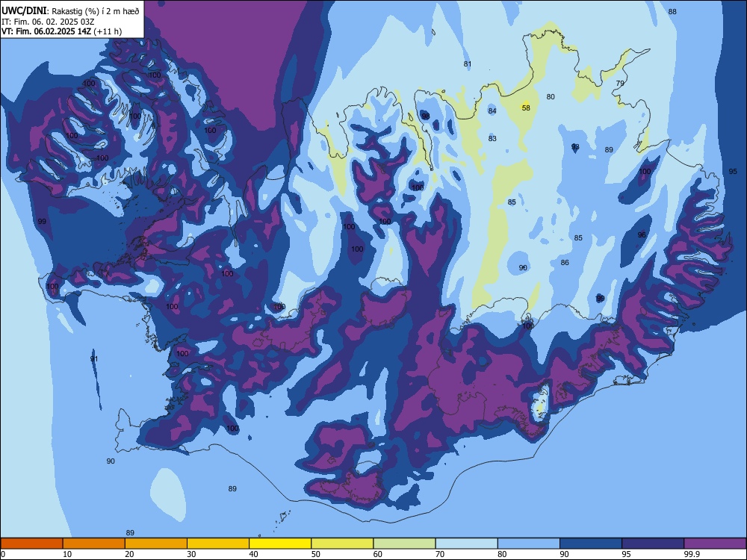This screenshot has height=560, width=747.
Task: Select the bright yellow 40–50 legend segment
Action: pyautogui.click(x=280, y=544)
